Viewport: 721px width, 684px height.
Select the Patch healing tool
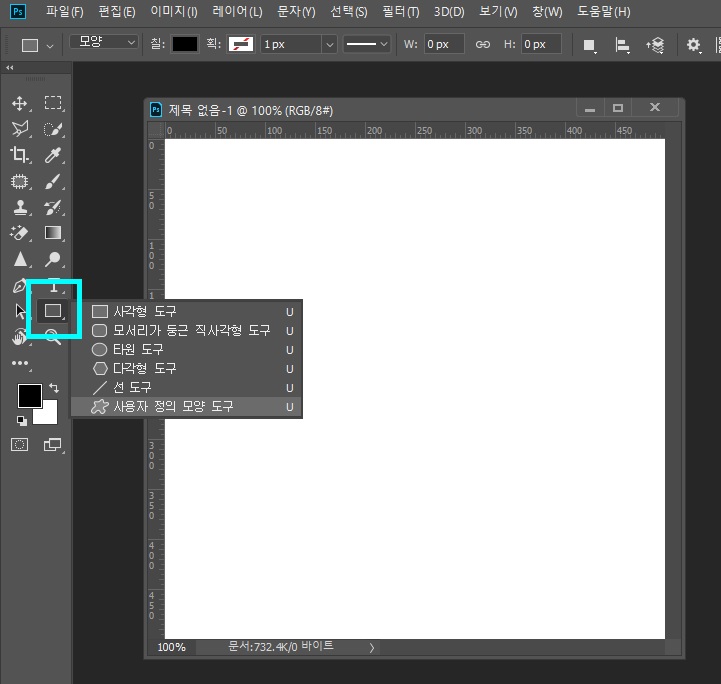point(19,181)
